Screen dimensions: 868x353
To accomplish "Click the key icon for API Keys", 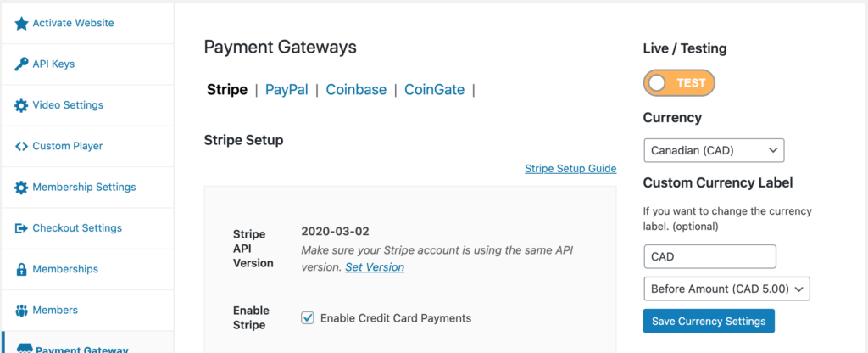I will click(x=21, y=64).
